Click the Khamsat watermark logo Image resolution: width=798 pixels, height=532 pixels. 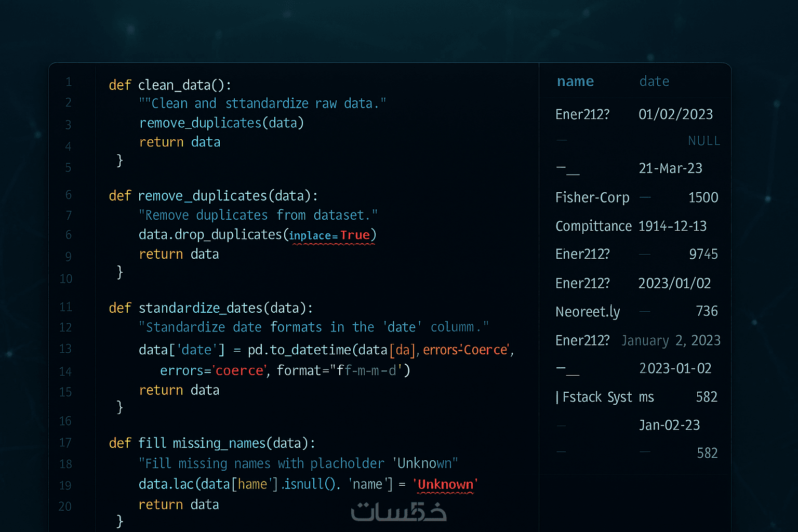click(x=398, y=512)
